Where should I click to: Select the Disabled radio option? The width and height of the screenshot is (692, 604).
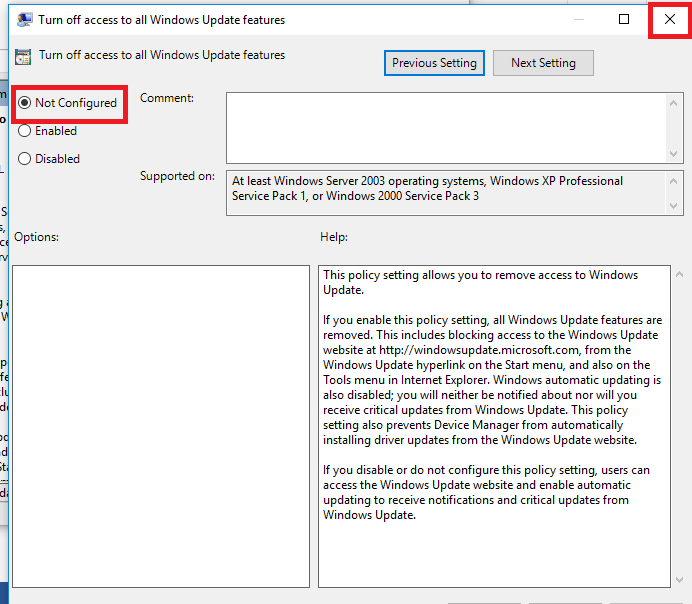[25, 159]
